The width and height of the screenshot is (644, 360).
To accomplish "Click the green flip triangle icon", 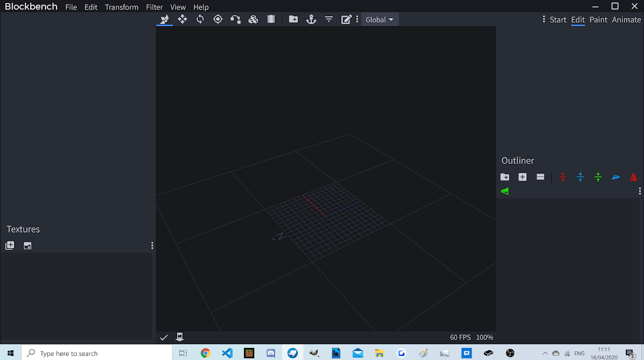I will [505, 191].
